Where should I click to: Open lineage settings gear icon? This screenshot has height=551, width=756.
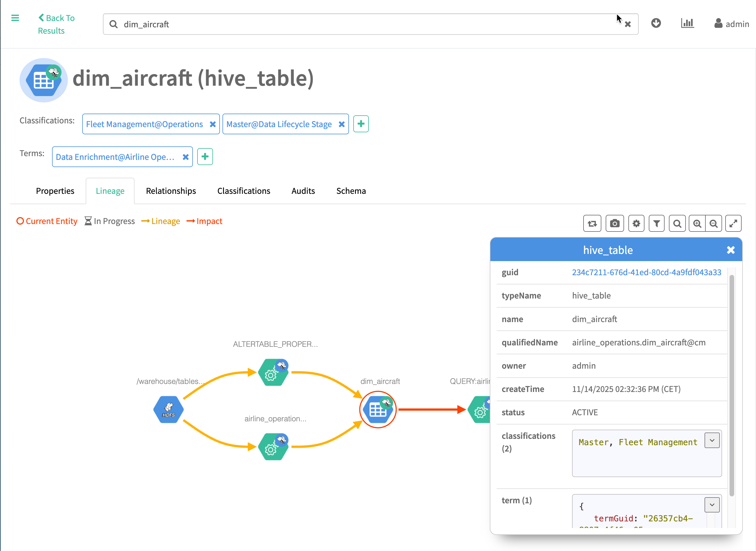pyautogui.click(x=636, y=223)
